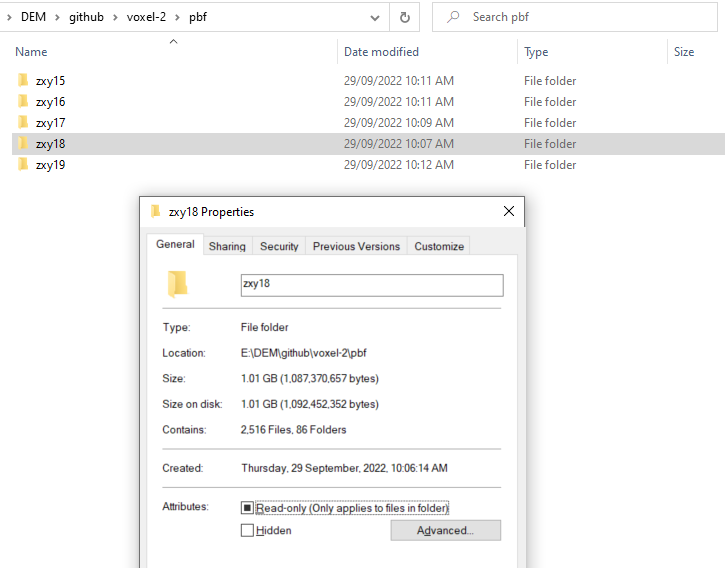Open the Previous Versions tab
Viewport: 725px width, 568px height.
[x=356, y=246]
